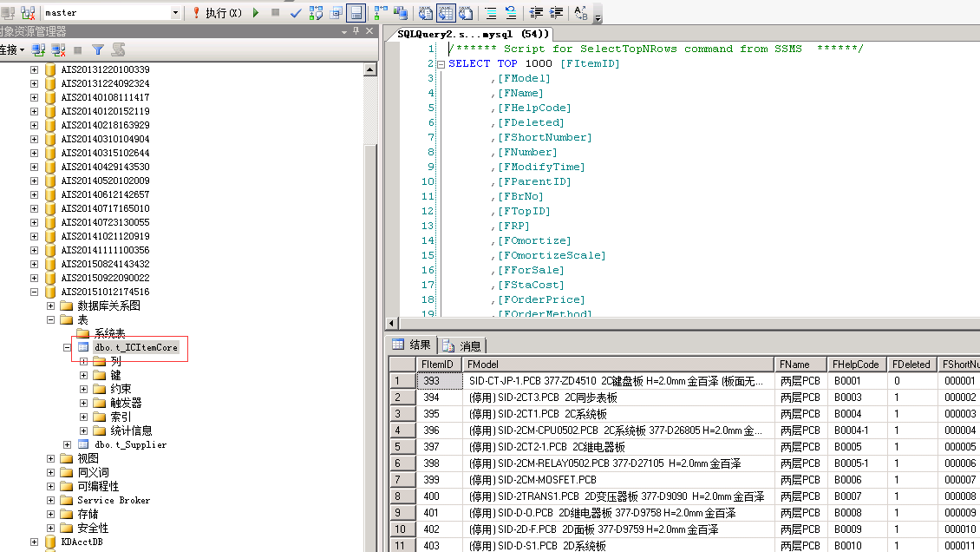Collapse the AIS20151012174516 database node
980x552 pixels.
(35, 292)
